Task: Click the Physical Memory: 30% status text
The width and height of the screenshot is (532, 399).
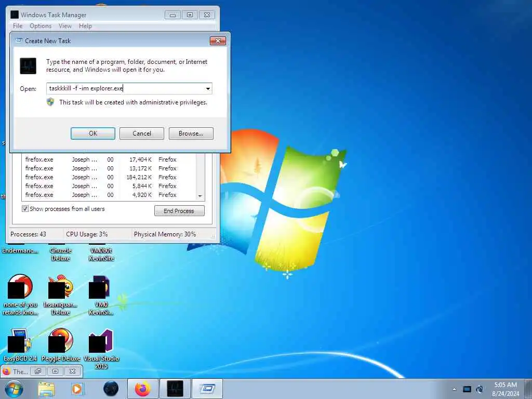Action: (165, 234)
